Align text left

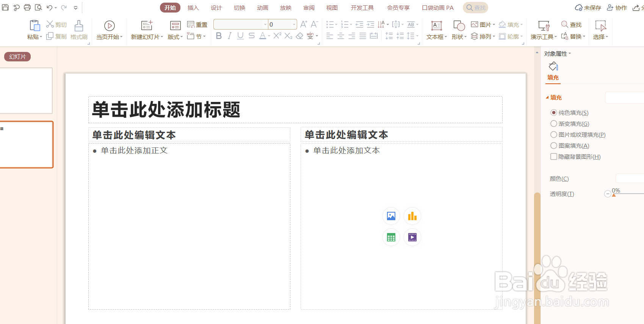330,36
